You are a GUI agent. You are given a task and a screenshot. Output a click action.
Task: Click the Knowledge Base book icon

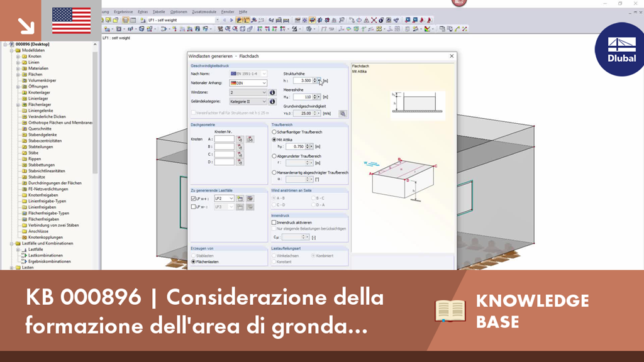pyautogui.click(x=450, y=310)
